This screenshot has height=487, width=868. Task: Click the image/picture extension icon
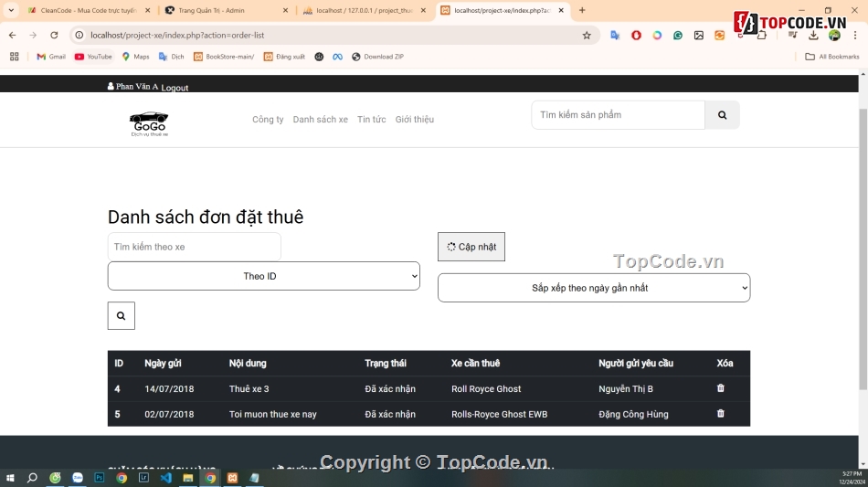(x=699, y=36)
